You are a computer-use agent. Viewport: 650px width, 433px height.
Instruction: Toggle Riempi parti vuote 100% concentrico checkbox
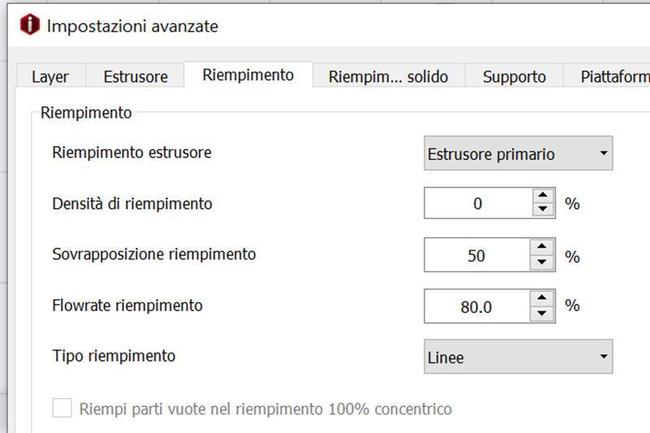coord(62,408)
